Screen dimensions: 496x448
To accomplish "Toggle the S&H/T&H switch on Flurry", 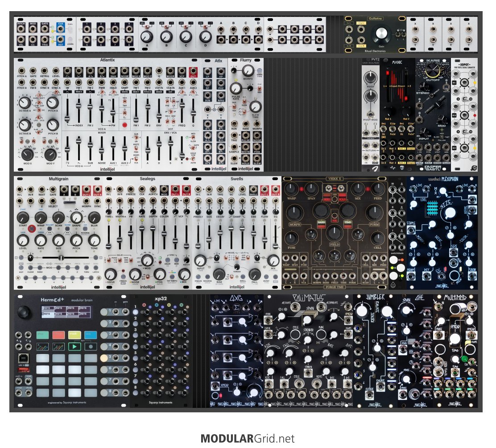I will [x=235, y=107].
